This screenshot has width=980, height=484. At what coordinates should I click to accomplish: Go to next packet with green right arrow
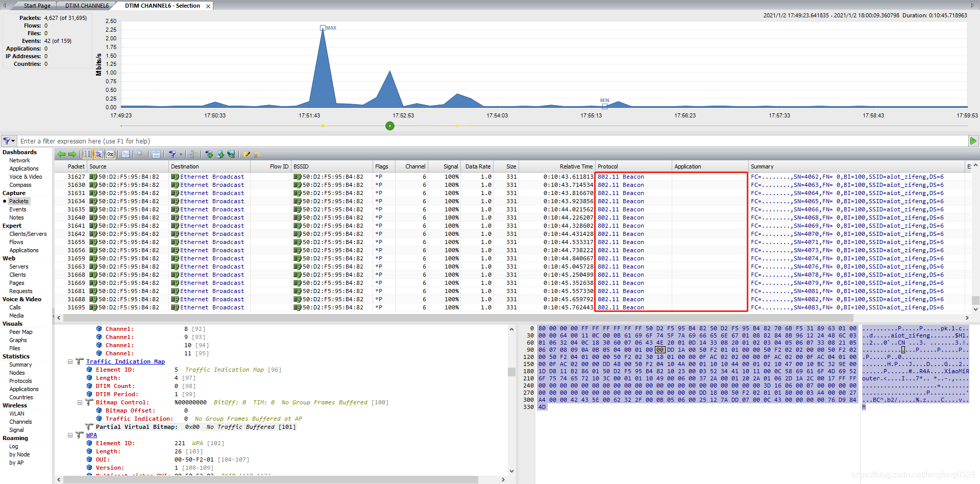coord(72,154)
